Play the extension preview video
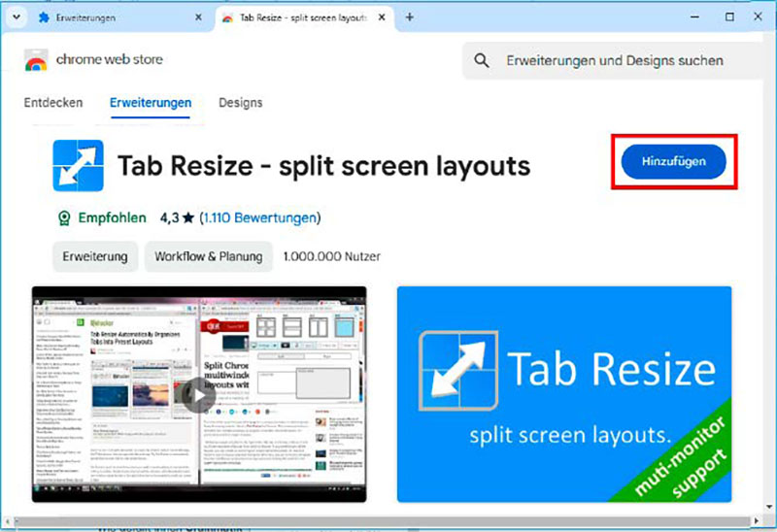777x532 pixels. coord(198,395)
